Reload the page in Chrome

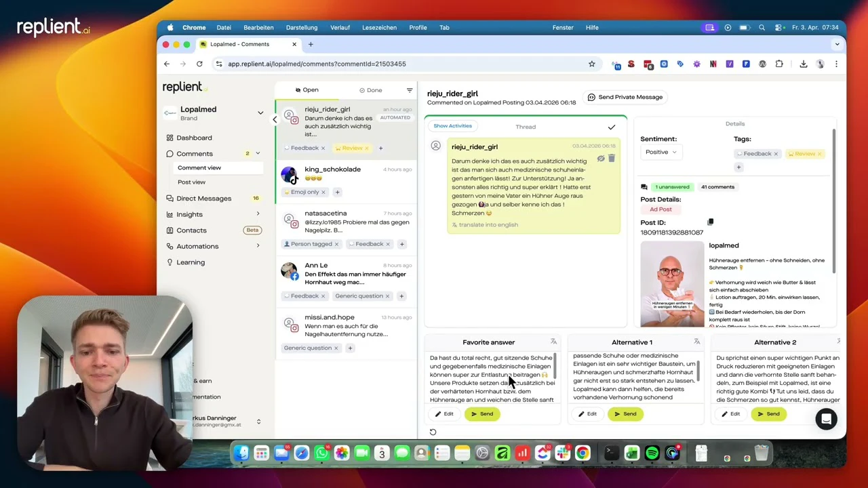pos(199,64)
